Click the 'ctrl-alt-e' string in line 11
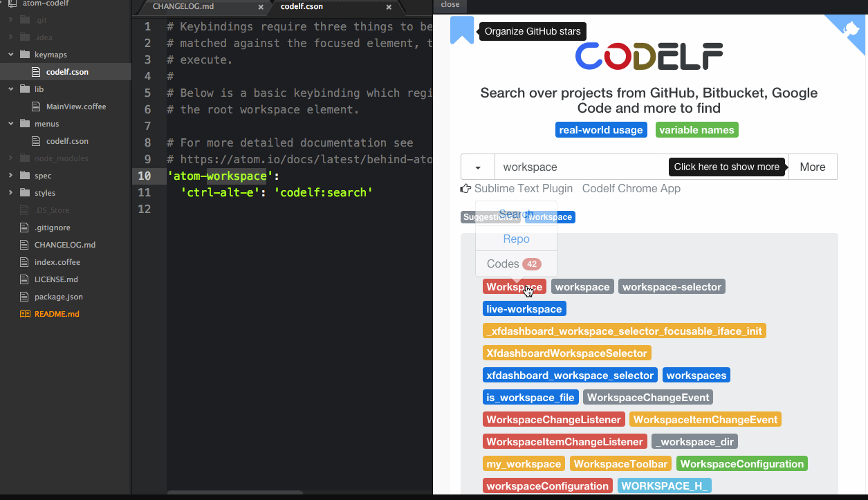Screen dimensions: 868x500 [x=221, y=192]
